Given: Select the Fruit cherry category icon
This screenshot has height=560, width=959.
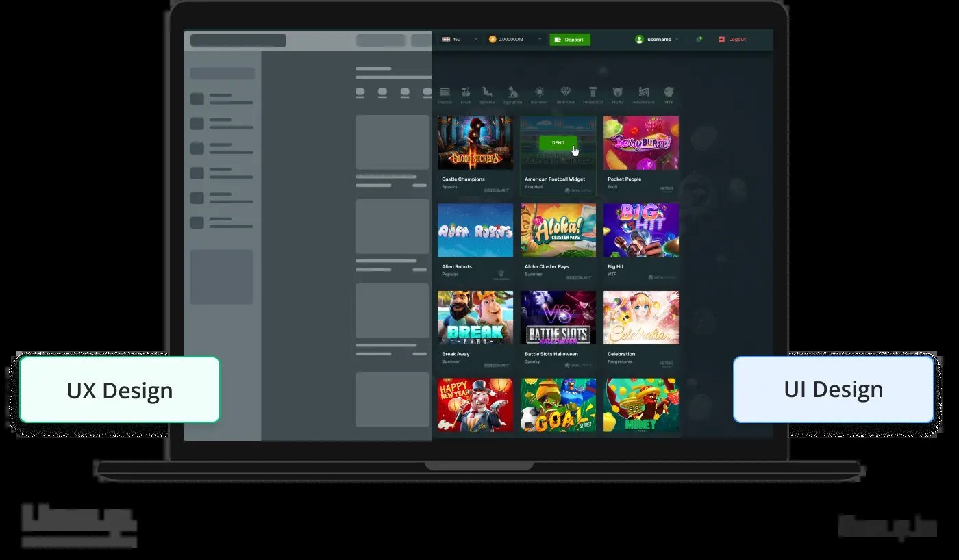Looking at the screenshot, I should (466, 92).
